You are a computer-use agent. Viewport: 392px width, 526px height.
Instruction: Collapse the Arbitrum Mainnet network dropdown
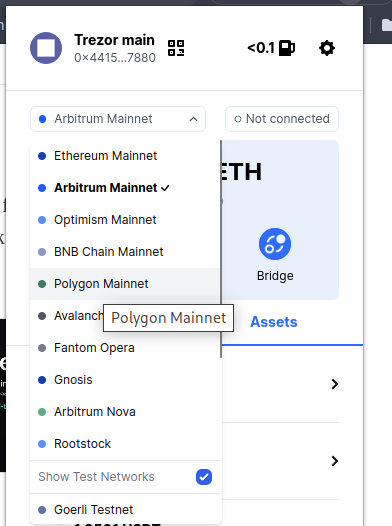[x=118, y=119]
